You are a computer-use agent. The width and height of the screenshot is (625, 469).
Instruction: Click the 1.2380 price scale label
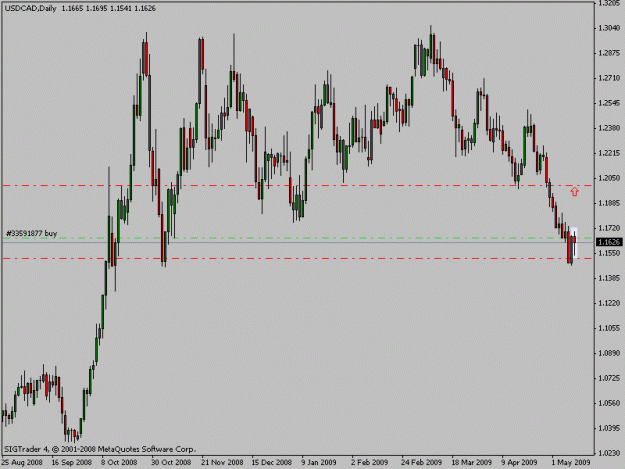pos(609,128)
